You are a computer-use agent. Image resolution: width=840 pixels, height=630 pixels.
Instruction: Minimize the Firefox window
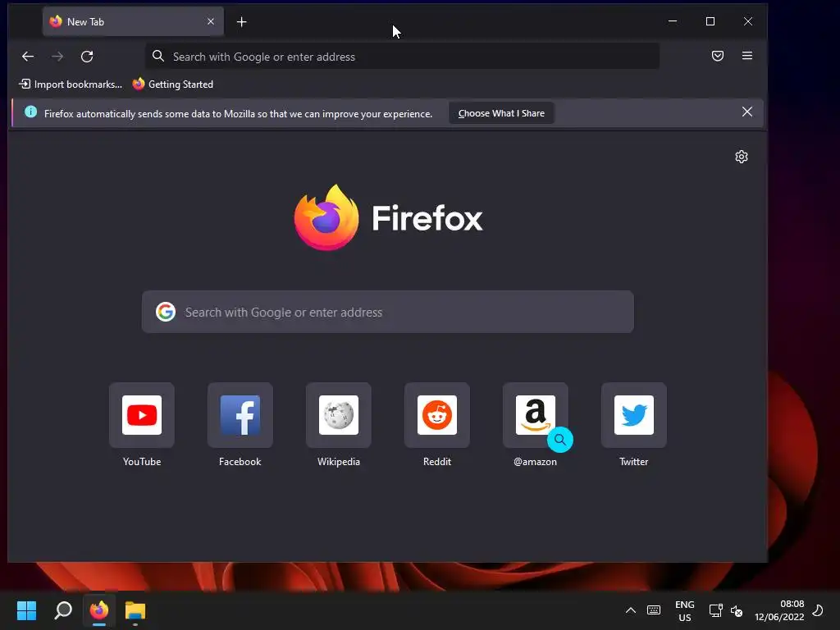(673, 21)
